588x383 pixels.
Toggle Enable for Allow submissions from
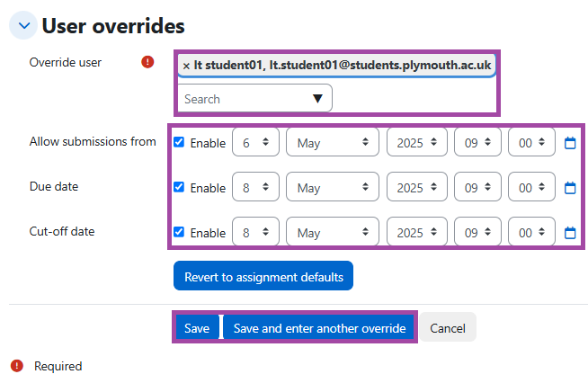click(x=179, y=142)
